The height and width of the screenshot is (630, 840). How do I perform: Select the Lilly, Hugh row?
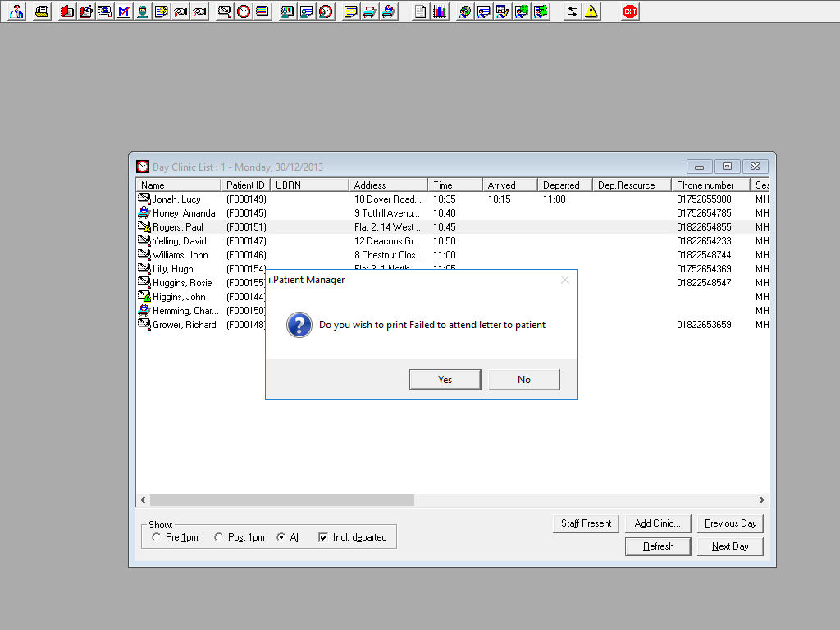click(453, 269)
